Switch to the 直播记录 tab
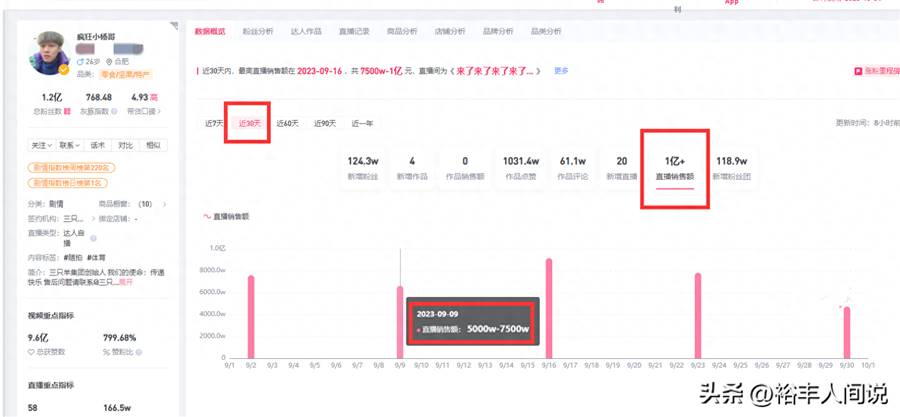This screenshot has height=417, width=900. click(x=354, y=32)
